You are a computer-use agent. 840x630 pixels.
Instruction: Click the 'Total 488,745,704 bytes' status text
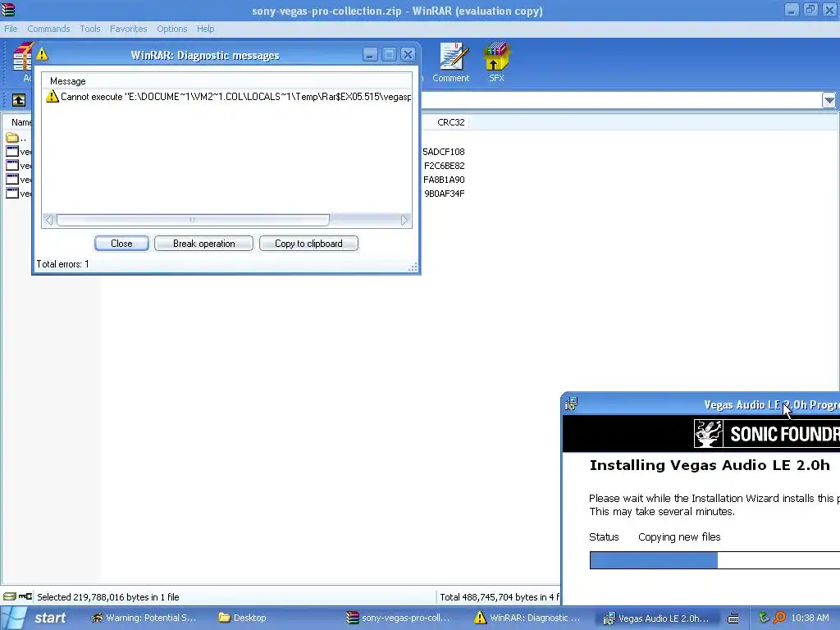click(500, 597)
